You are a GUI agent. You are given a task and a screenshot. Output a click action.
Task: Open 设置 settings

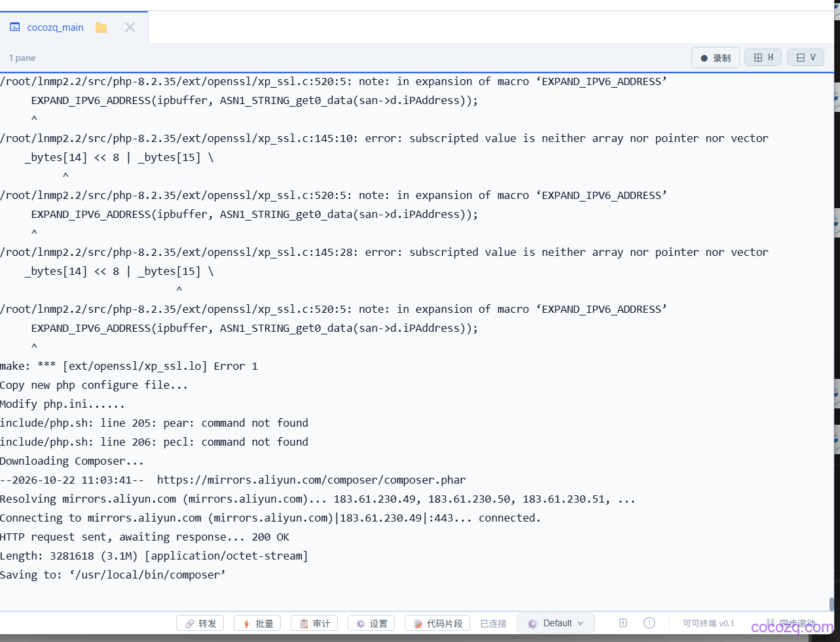(x=371, y=624)
